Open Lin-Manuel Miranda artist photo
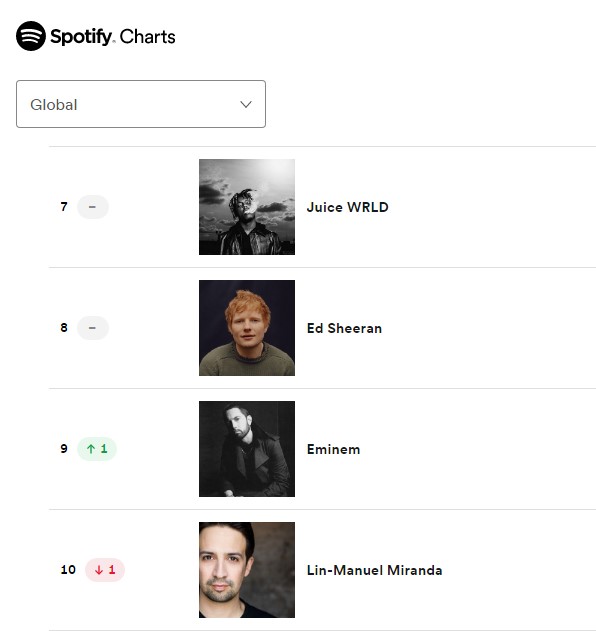596x631 pixels. 247,570
